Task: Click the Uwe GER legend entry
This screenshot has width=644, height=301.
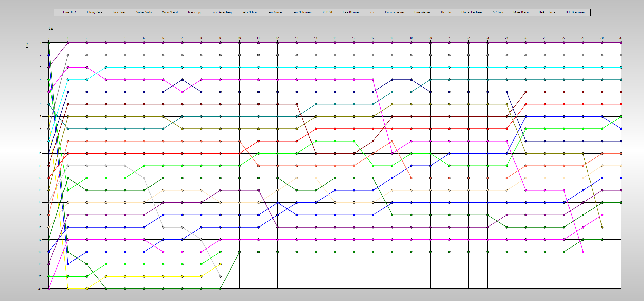Action: [66, 12]
